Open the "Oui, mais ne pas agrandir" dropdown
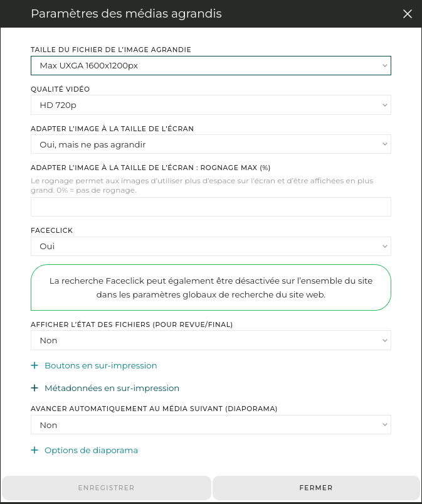This screenshot has height=504, width=422. click(211, 144)
